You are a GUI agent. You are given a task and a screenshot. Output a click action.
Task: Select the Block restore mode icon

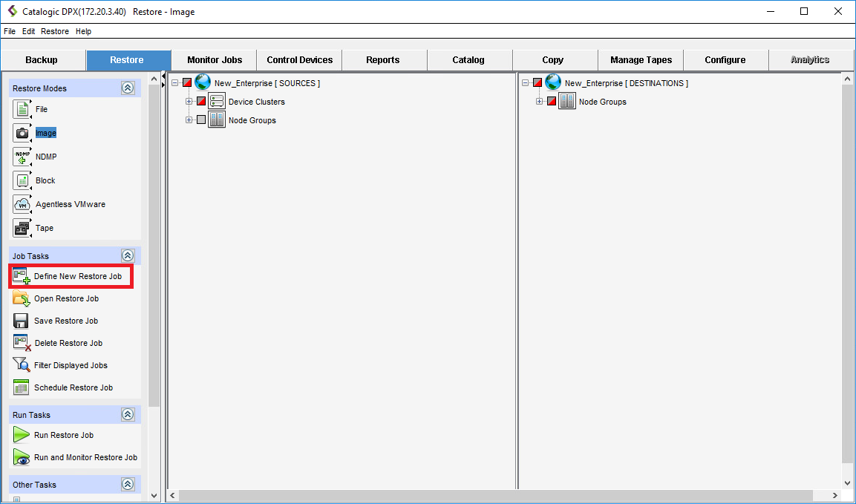coord(22,180)
